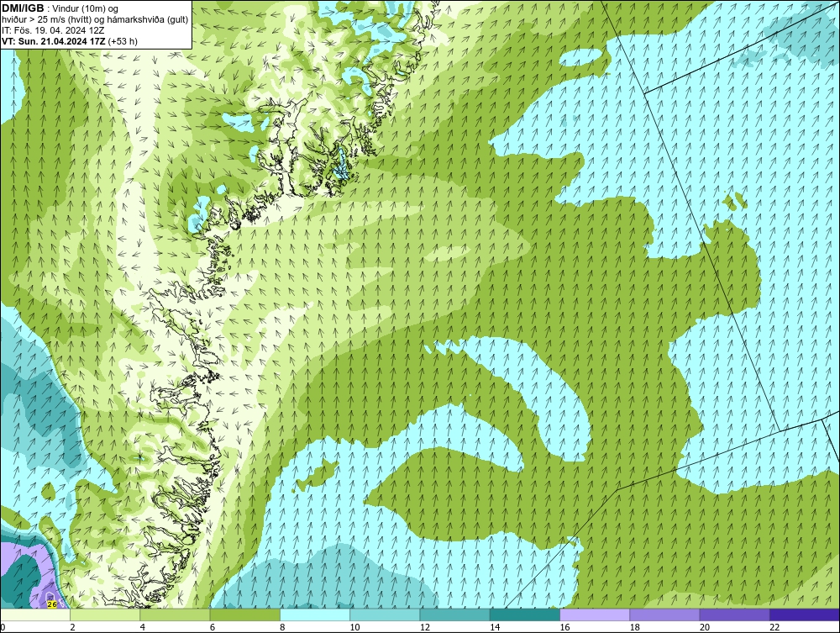
Task: Click legend scale number "22"
Action: point(774,628)
